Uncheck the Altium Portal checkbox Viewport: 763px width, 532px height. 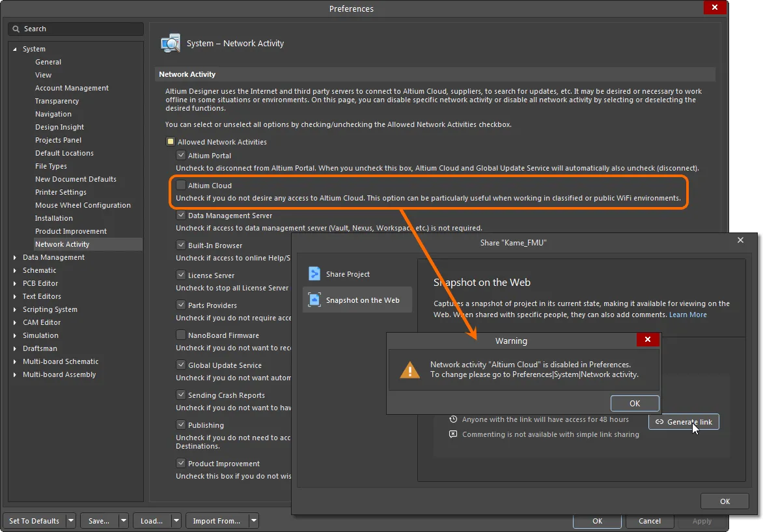tap(181, 155)
